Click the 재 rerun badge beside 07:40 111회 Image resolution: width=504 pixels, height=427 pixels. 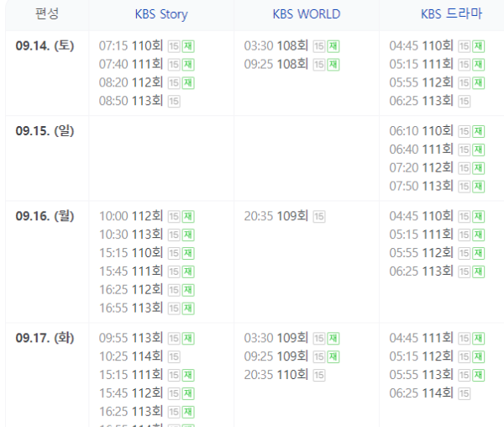188,65
